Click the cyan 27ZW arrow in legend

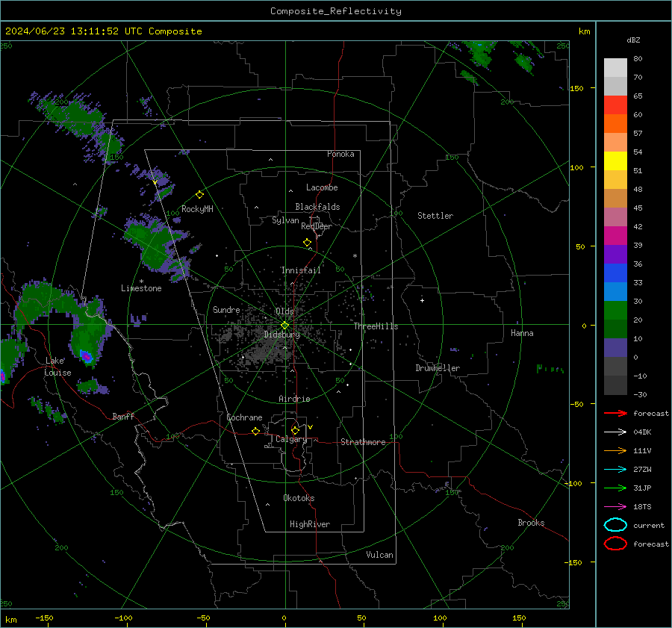[x=615, y=470]
